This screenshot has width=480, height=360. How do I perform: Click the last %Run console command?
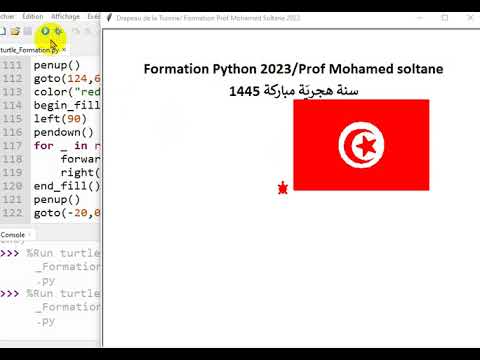coord(63,294)
